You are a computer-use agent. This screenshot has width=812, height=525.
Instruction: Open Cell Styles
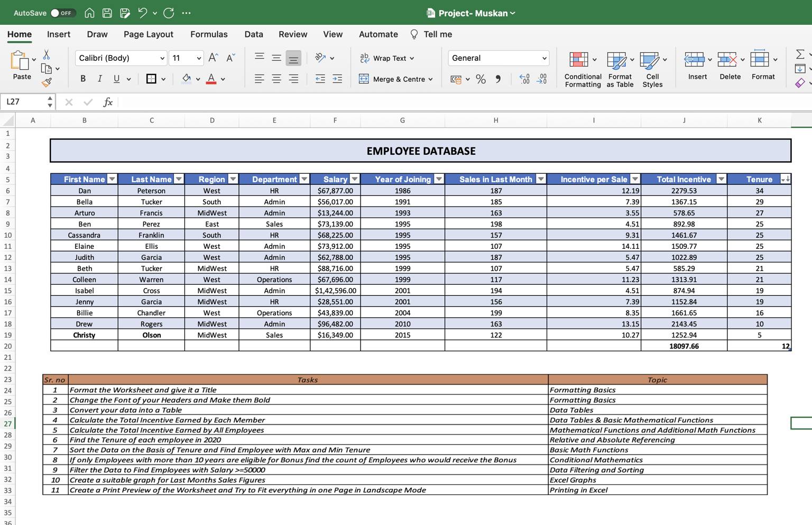[652, 69]
